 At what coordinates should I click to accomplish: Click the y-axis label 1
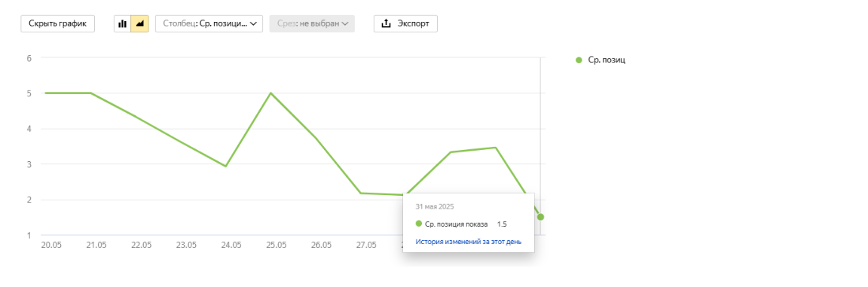29,235
